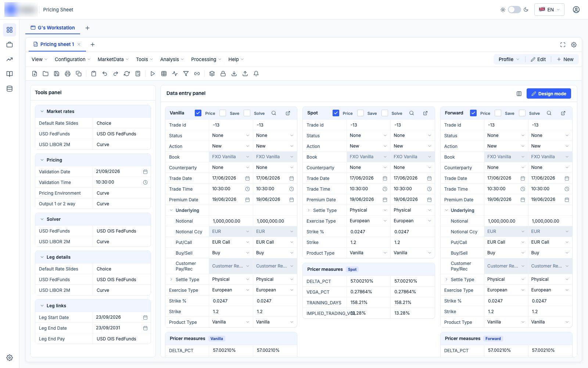Open the Profile dropdown

(509, 59)
